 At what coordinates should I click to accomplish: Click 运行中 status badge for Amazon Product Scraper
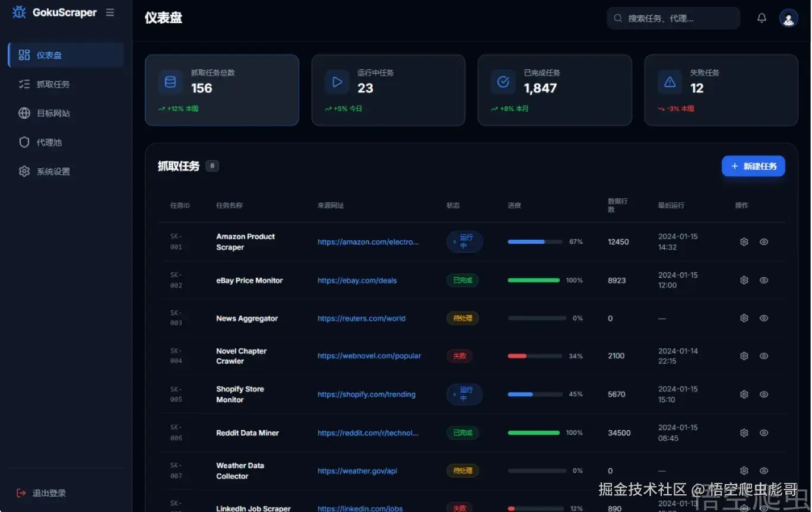[464, 241]
